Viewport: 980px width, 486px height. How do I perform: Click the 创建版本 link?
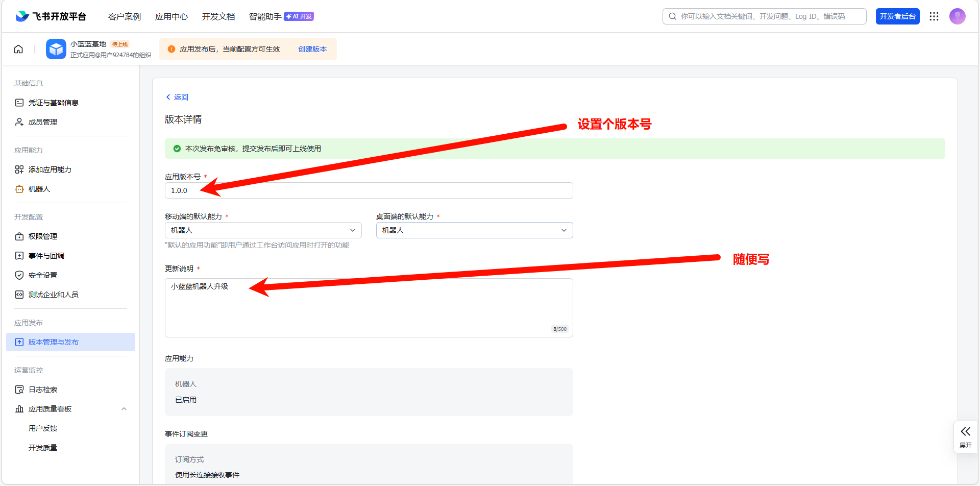point(312,49)
